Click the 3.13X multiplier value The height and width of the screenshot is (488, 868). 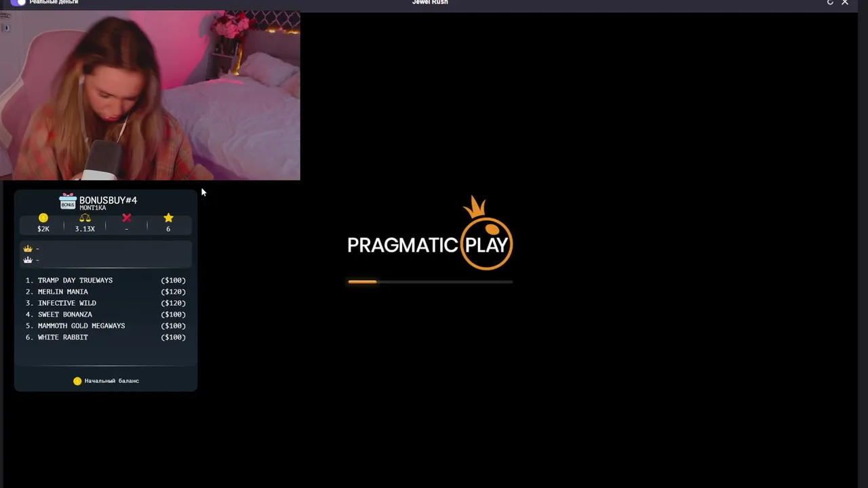tap(85, 229)
